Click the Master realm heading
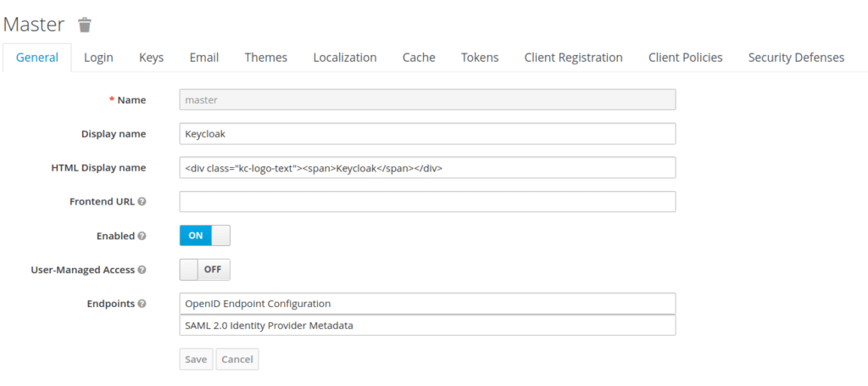The width and height of the screenshot is (868, 386). (x=34, y=25)
